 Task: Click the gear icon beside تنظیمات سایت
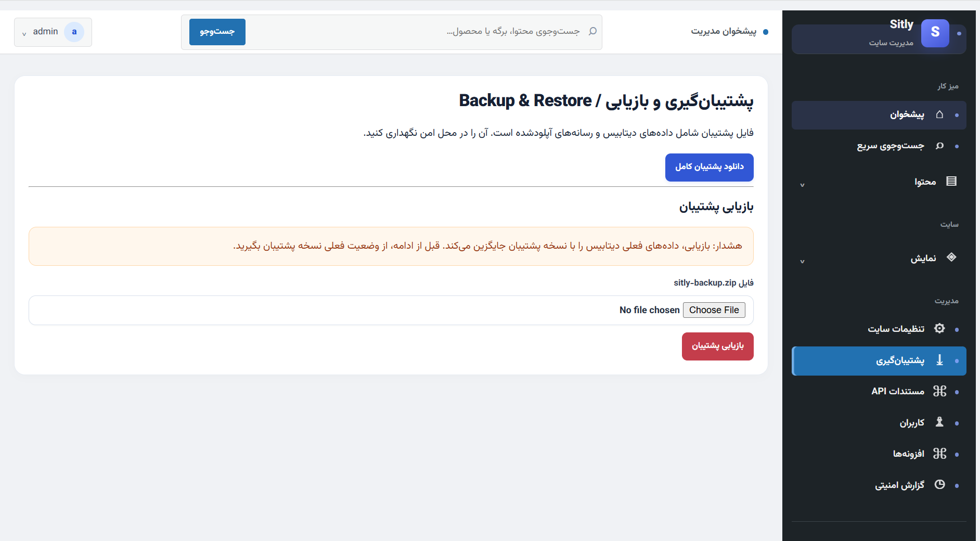click(939, 328)
